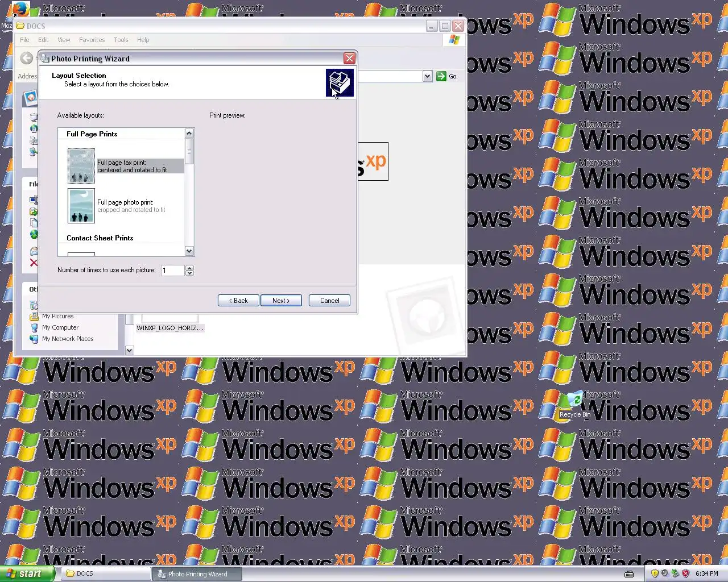Click the My Network Places icon in sidebar

click(x=34, y=339)
